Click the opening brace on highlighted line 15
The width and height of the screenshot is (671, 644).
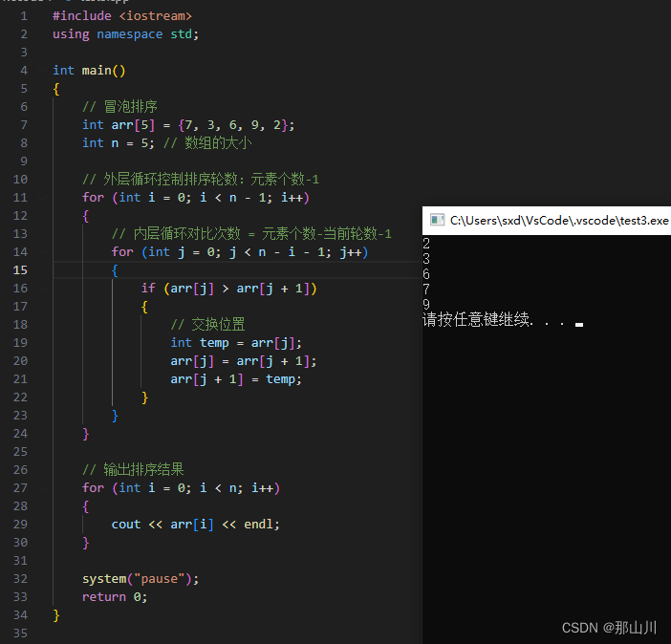115,270
